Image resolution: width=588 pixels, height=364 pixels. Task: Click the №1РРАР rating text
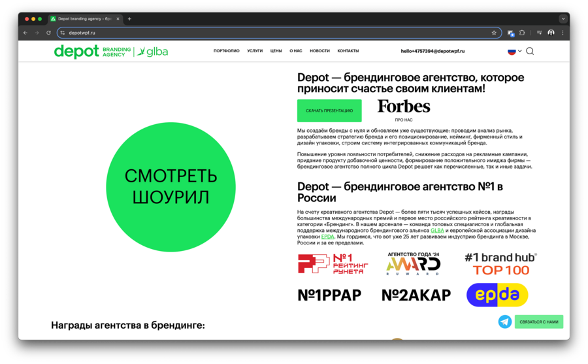pos(329,295)
